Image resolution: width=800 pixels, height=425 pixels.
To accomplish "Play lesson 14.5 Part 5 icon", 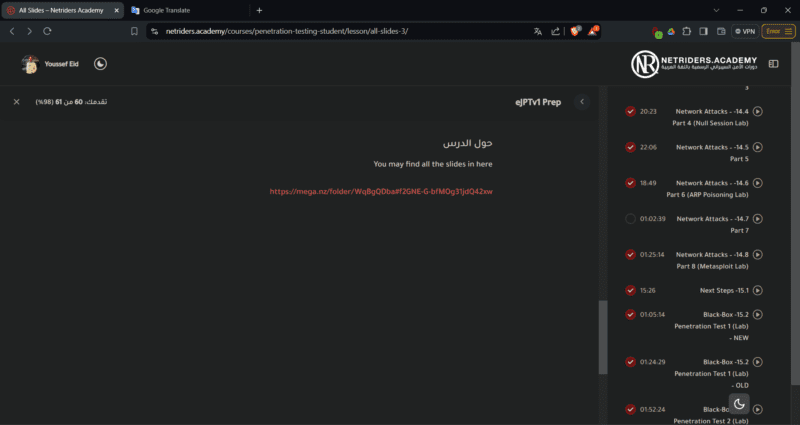I will pos(758,147).
